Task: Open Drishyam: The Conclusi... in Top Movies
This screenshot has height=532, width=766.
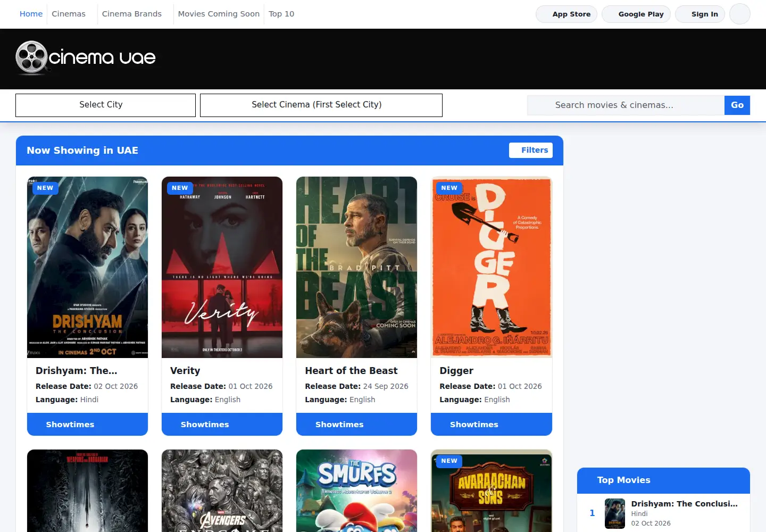Action: tap(684, 504)
